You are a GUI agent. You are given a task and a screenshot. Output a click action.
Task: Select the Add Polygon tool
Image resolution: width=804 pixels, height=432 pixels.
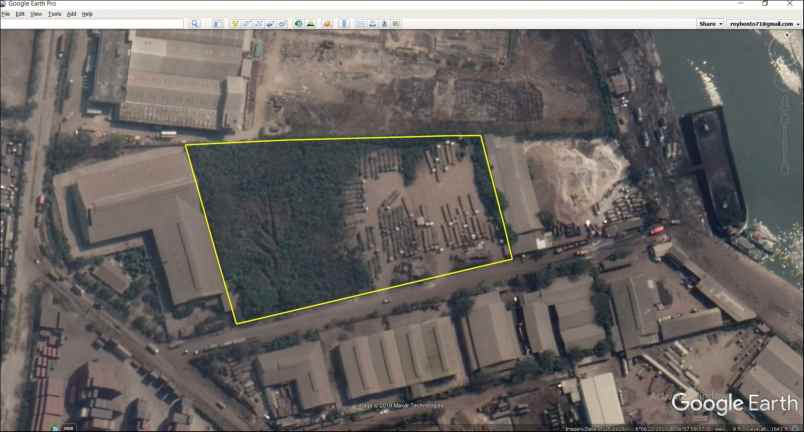(246, 23)
